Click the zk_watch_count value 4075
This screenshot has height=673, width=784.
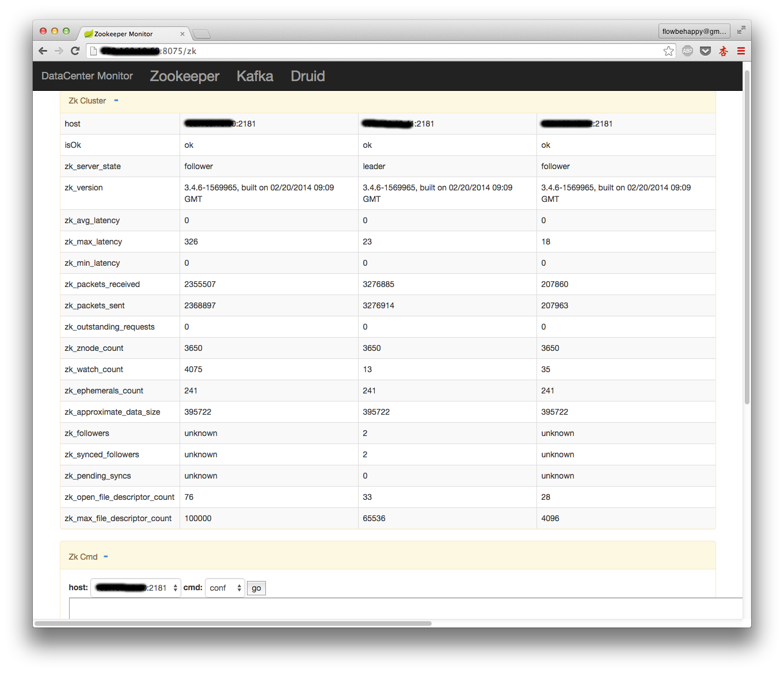[193, 369]
